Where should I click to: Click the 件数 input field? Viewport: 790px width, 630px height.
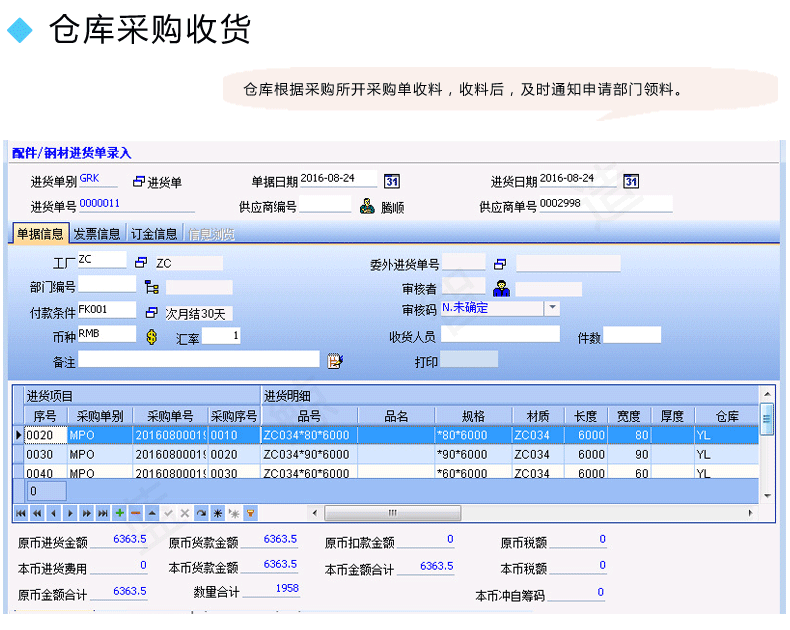632,335
